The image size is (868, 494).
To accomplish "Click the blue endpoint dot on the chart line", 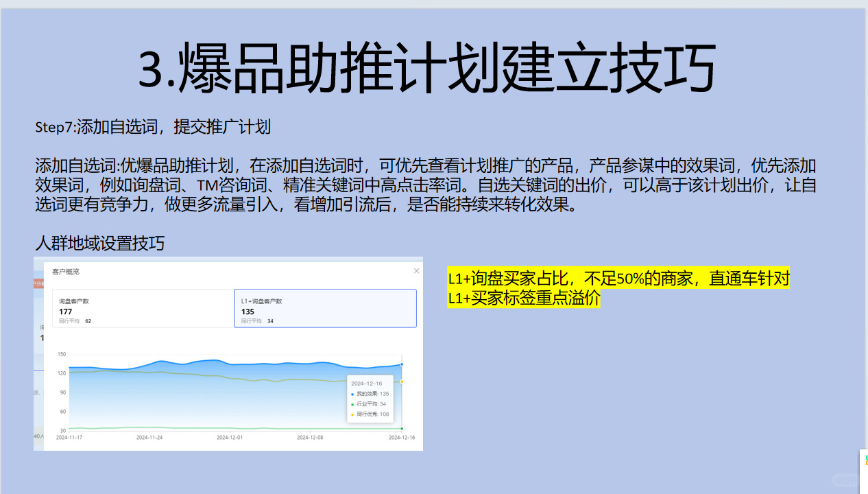I will (x=402, y=364).
